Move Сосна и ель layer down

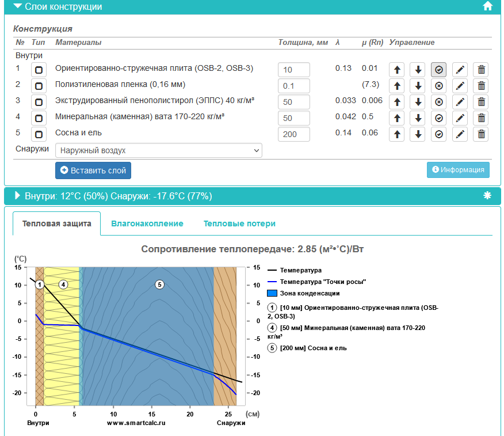pos(418,134)
